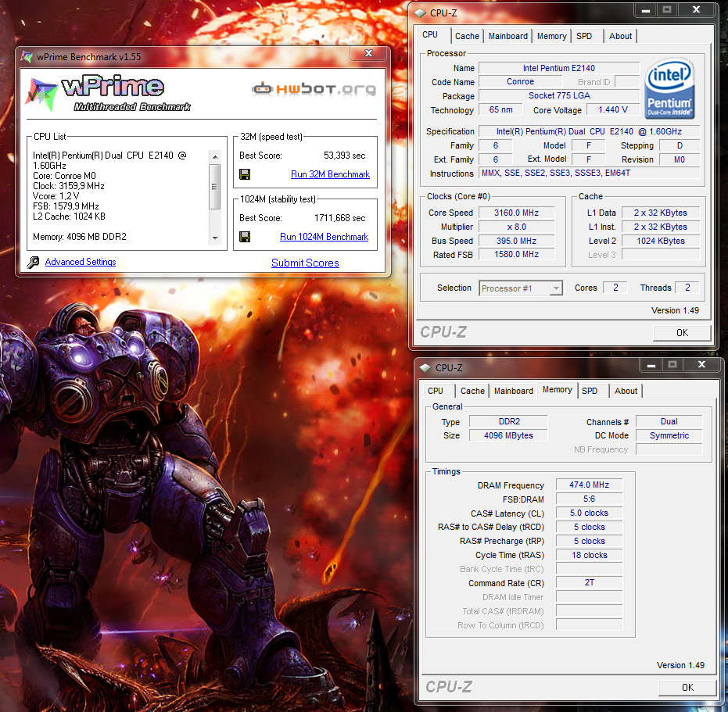Screen dimensions: 728x712
Task: Click the Bus Speed value '395.0 MHz'
Action: pyautogui.click(x=516, y=241)
